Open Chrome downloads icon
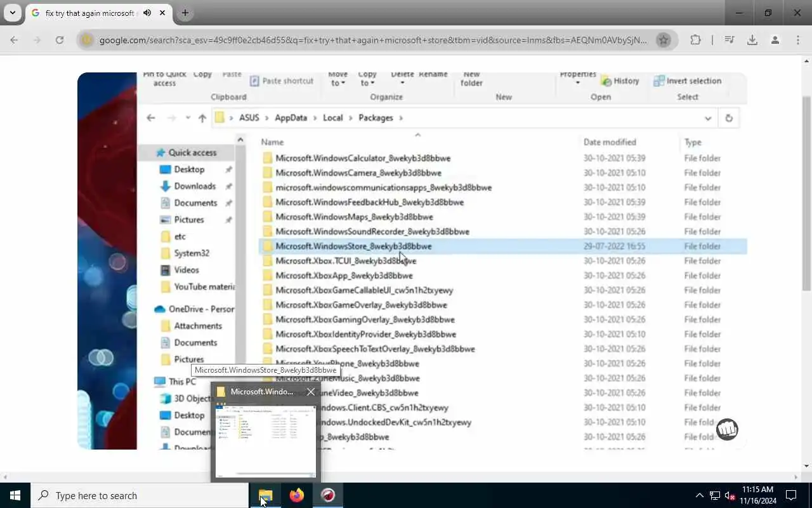Image resolution: width=812 pixels, height=508 pixels. (x=752, y=40)
